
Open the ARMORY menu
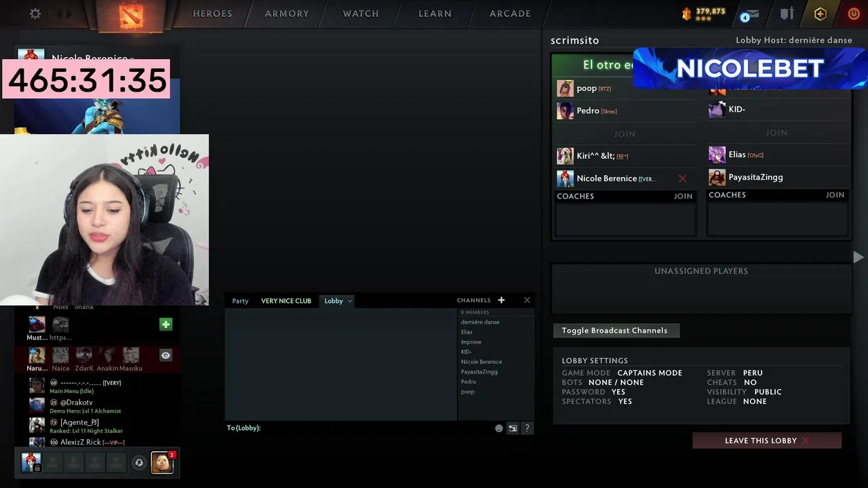[287, 14]
